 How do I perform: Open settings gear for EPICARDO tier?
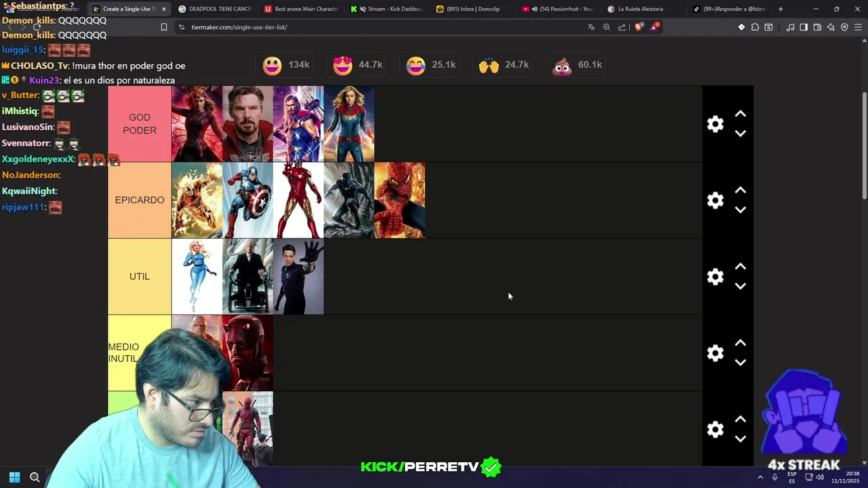coord(715,201)
